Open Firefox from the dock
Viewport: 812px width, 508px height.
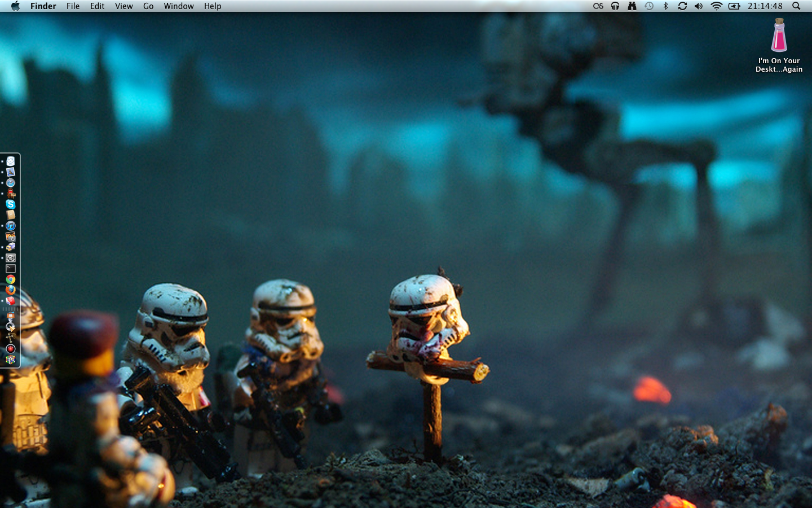(10, 290)
